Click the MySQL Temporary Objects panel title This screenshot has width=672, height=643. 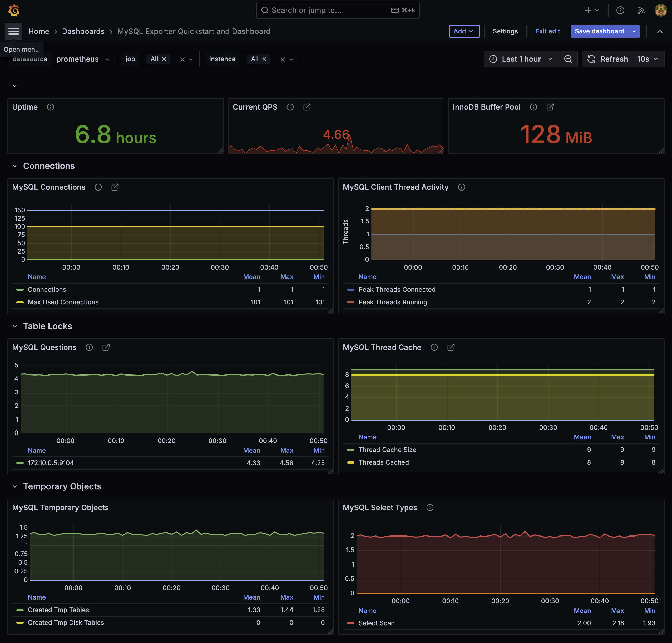tap(60, 508)
